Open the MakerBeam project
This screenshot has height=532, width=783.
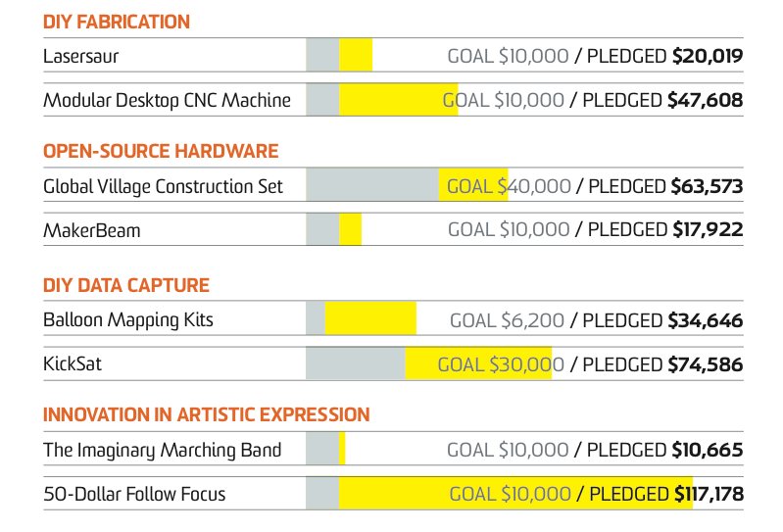coord(92,230)
